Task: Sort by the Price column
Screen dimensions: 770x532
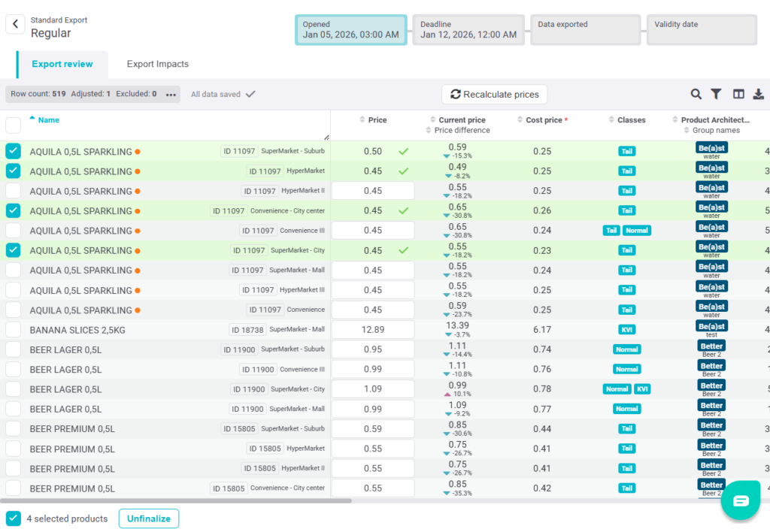Action: tap(377, 120)
